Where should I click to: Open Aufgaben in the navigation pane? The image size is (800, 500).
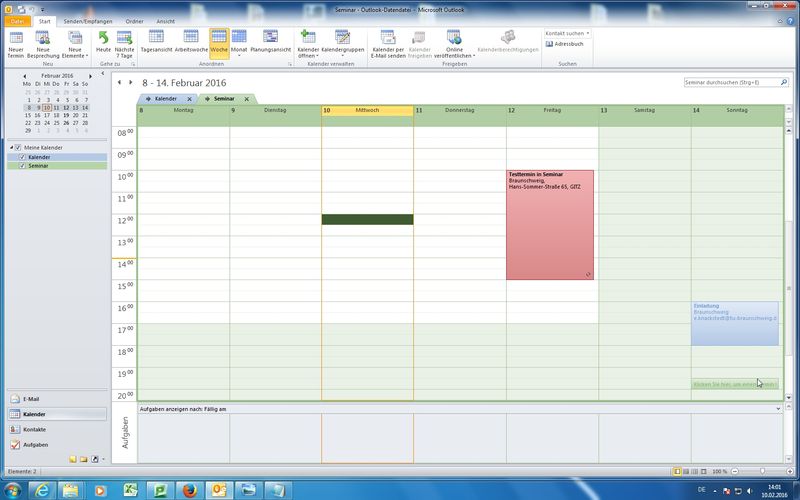(x=35, y=444)
